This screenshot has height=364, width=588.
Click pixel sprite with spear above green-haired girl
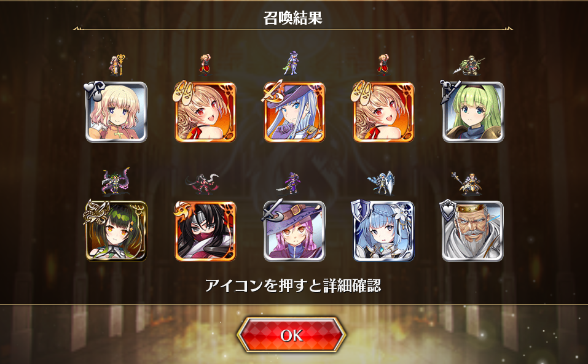(x=468, y=66)
